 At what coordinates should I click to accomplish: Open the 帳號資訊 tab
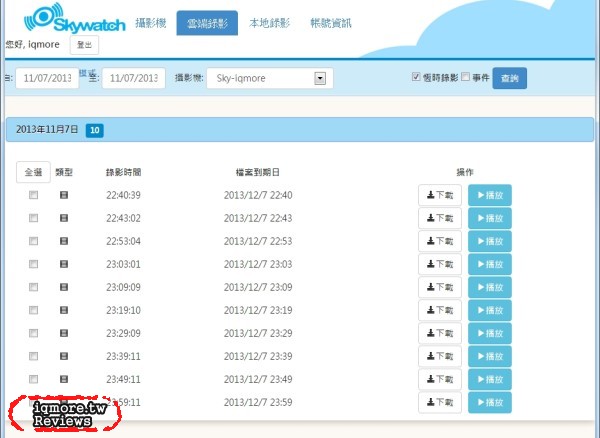331,23
